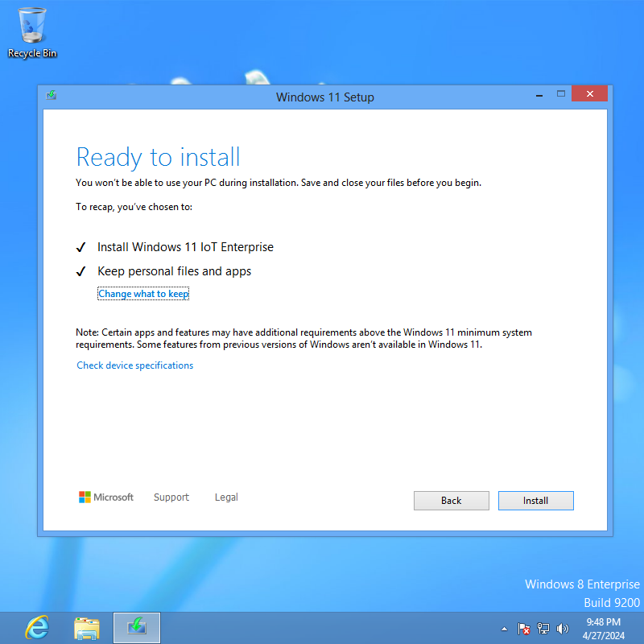This screenshot has width=644, height=644.
Task: Click the Microsoft logo in the setup footer
Action: 106,497
